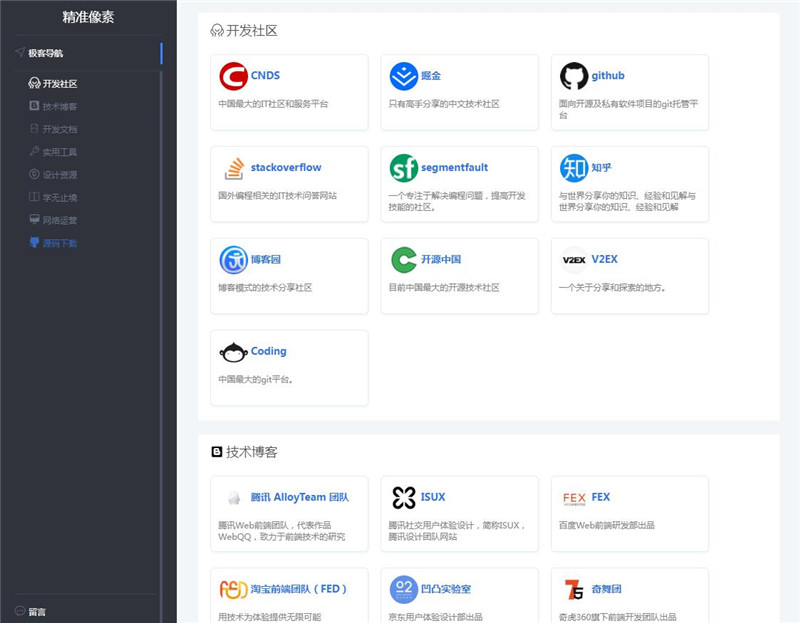Open the 留言 item at sidebar bottom

36,611
